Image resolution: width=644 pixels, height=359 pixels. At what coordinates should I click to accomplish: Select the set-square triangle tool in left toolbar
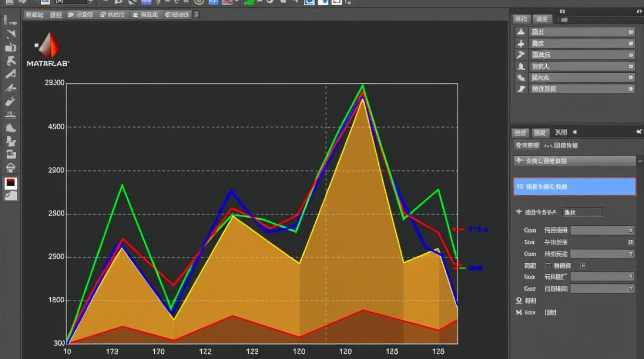click(x=11, y=74)
